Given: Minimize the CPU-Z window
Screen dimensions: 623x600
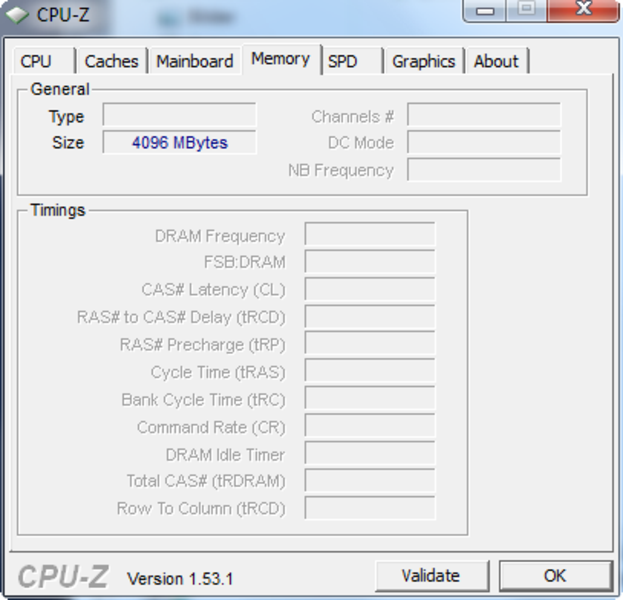Looking at the screenshot, I should click(485, 11).
